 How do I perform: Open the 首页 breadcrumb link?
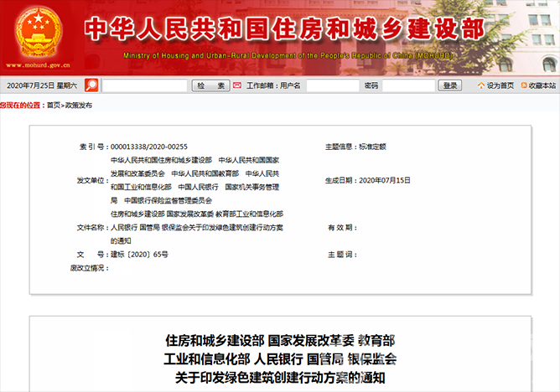click(54, 106)
